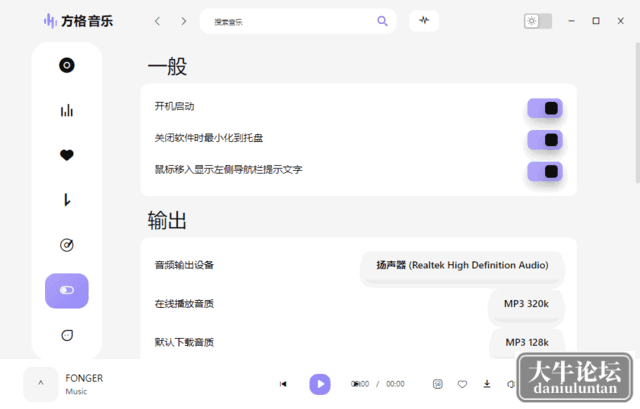Click the vertical scrollbar on right

[x=637, y=112]
